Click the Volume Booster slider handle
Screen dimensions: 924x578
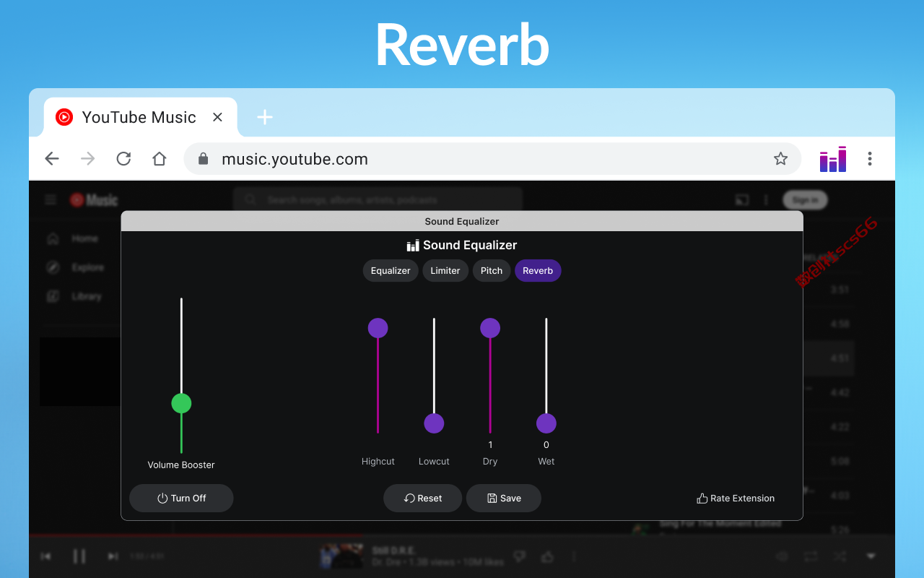tap(181, 403)
